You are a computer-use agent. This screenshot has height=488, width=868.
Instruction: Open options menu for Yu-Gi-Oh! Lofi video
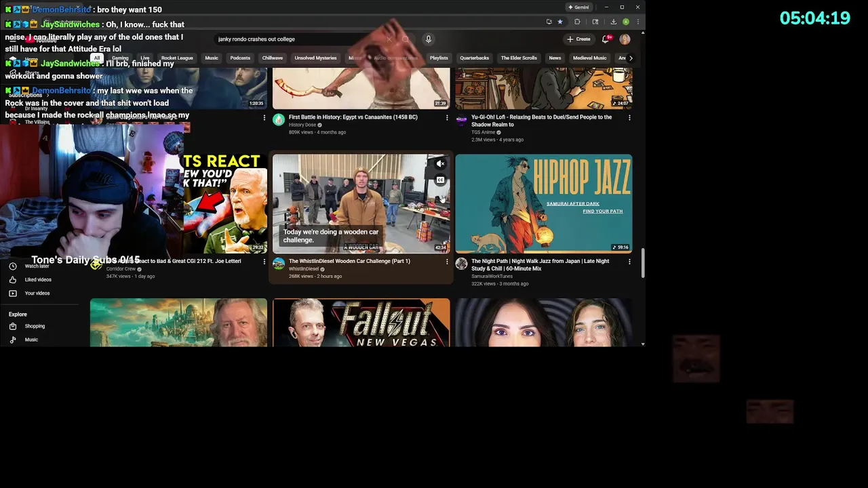(629, 118)
